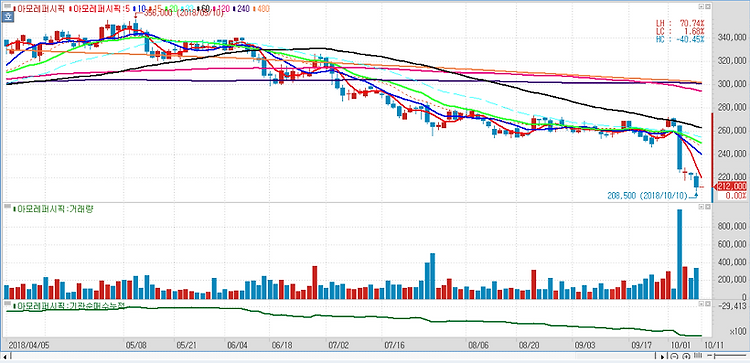Click the 07/02 date axis label
The width and height of the screenshot is (750, 363).
(339, 345)
